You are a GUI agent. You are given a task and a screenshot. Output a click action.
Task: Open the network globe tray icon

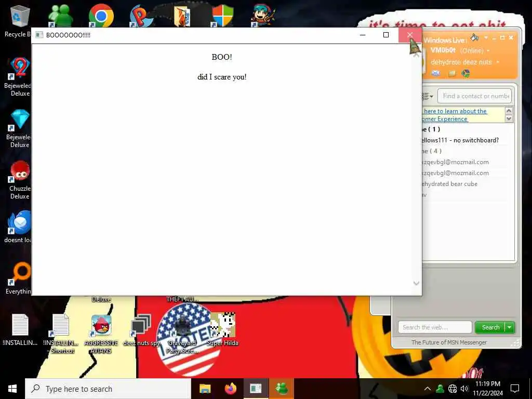coord(453,389)
